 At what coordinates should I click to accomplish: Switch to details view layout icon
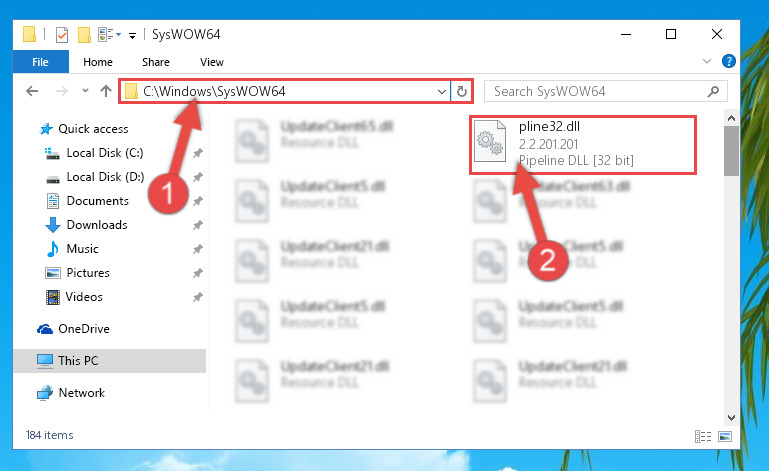coord(703,436)
